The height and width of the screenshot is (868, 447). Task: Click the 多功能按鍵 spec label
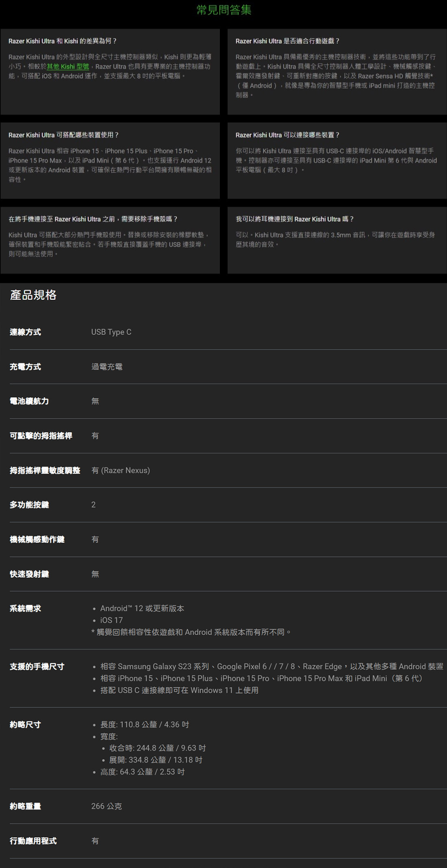(29, 505)
